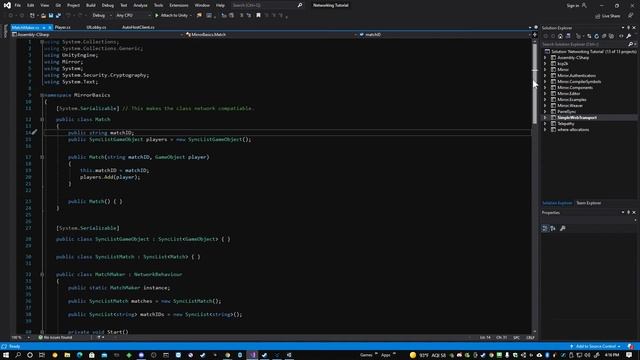640x360 pixels.
Task: Open the Extensions menu
Action: coord(179,5)
